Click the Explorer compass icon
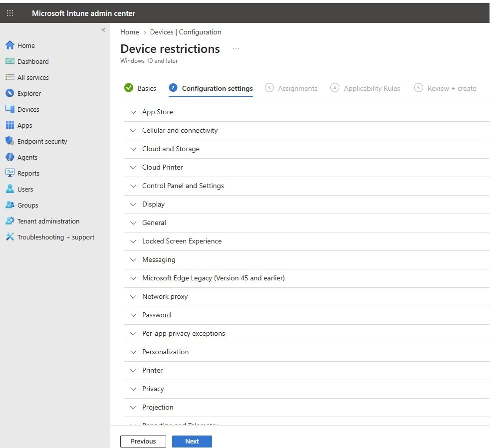Screen dimensions: 497x448 10,93
